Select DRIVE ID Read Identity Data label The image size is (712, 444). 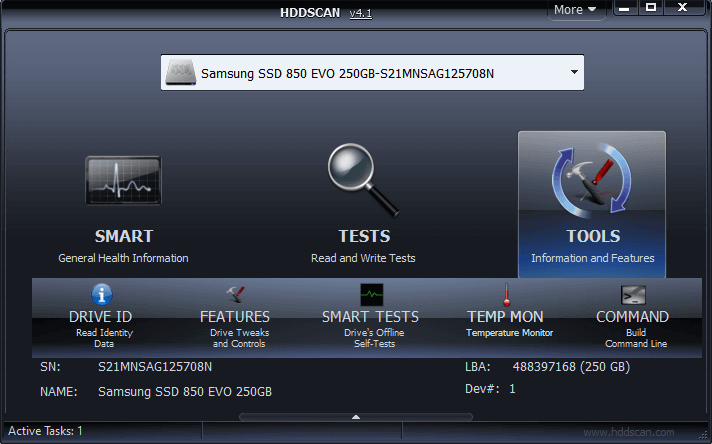(x=101, y=329)
